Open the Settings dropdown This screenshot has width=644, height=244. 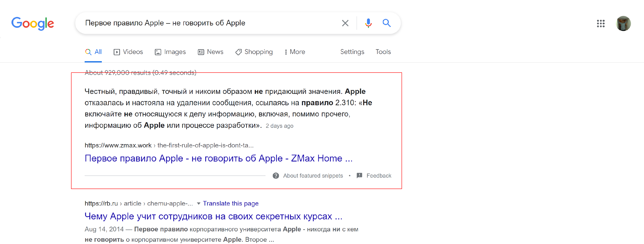pyautogui.click(x=352, y=52)
